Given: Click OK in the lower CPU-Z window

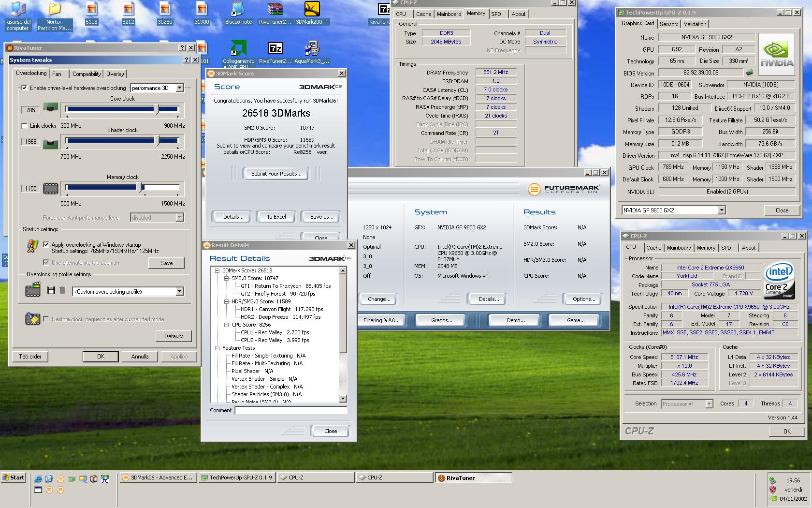Looking at the screenshot, I should tap(787, 431).
